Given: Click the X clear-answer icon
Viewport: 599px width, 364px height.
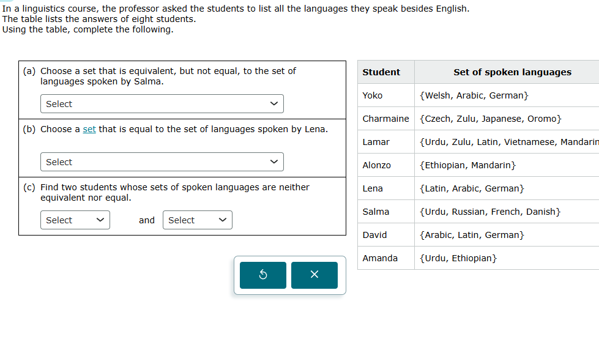Looking at the screenshot, I should (x=314, y=275).
